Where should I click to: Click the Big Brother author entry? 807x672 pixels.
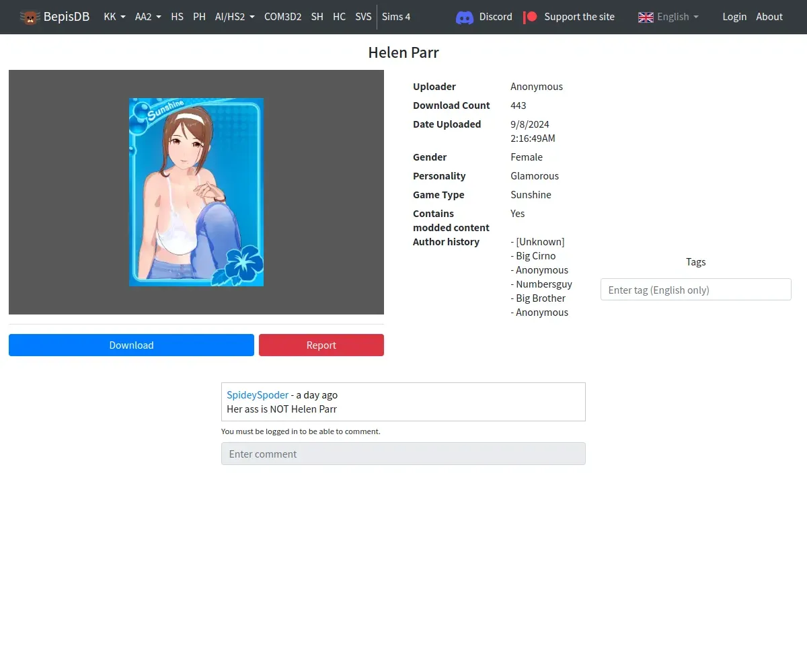(x=538, y=298)
